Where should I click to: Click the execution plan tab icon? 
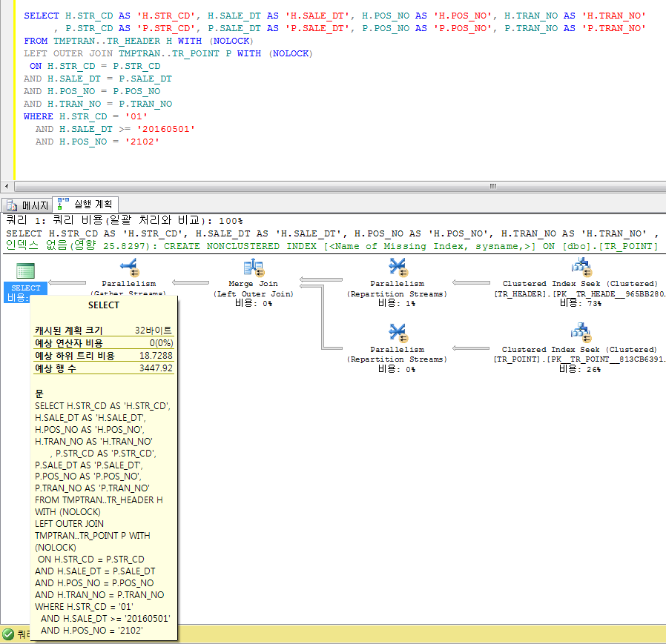point(63,204)
